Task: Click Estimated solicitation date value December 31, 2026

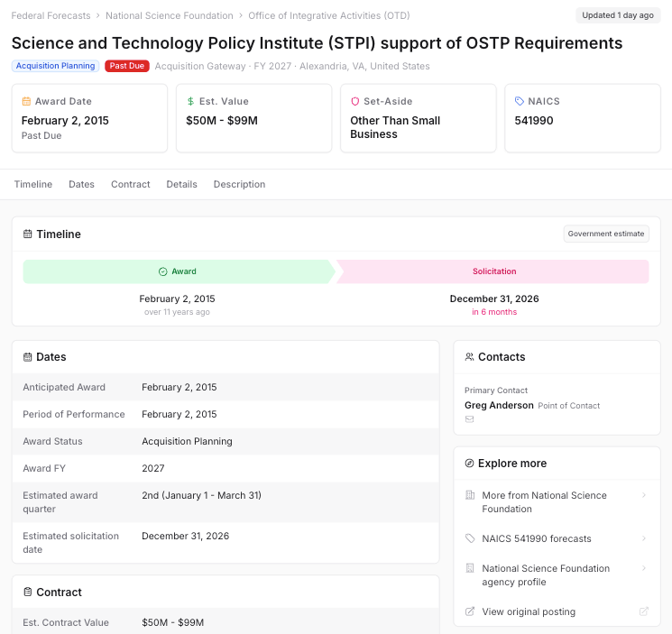Action: pyautogui.click(x=185, y=536)
